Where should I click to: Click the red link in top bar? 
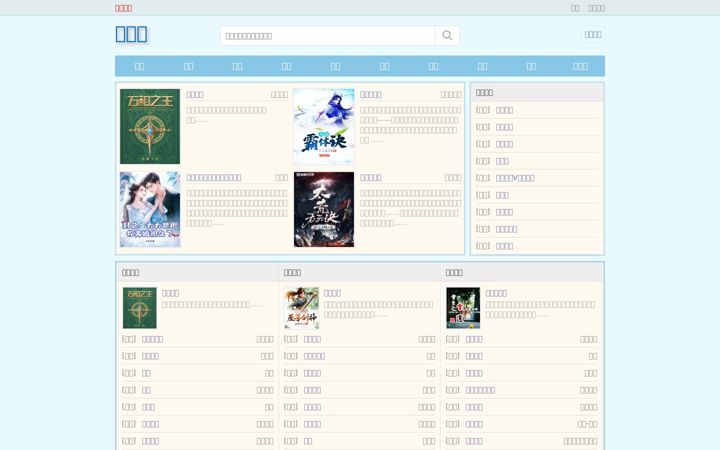(x=124, y=8)
